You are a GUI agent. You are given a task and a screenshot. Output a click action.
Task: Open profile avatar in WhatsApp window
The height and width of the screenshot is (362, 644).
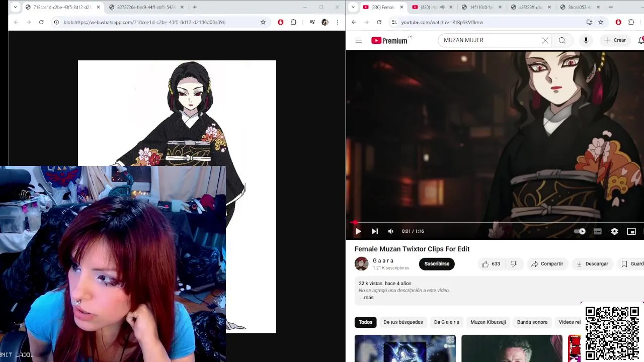[325, 22]
